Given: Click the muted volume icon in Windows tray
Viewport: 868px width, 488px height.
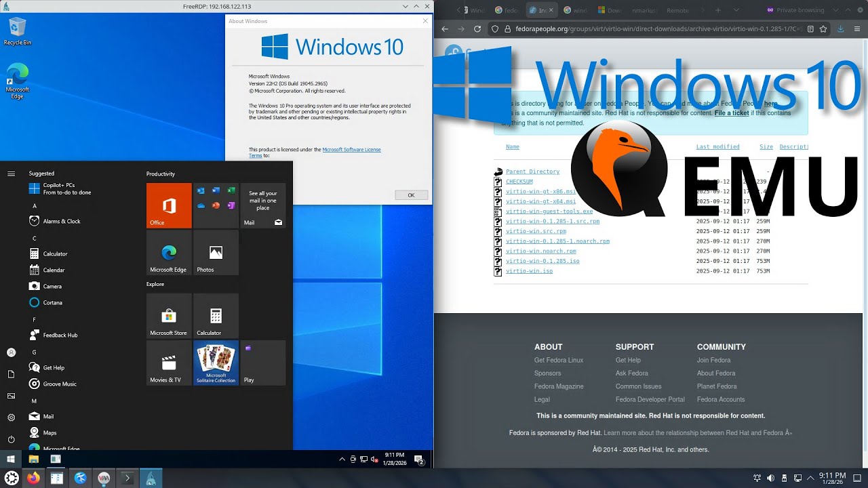Looking at the screenshot, I should pyautogui.click(x=374, y=459).
